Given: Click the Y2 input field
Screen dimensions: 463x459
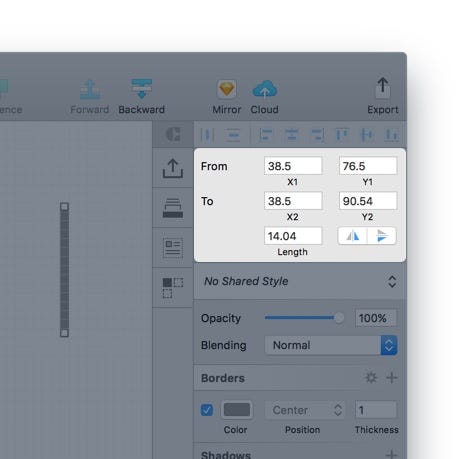Looking at the screenshot, I should pyautogui.click(x=368, y=201).
